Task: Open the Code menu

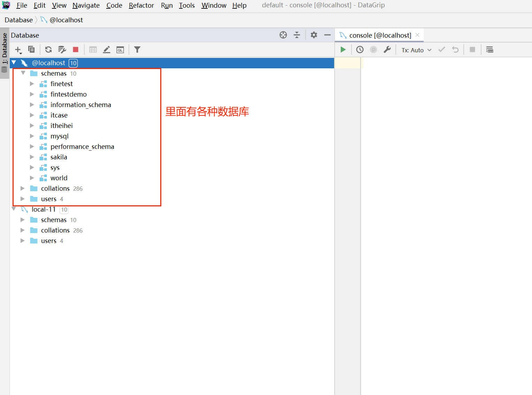Action: click(114, 5)
